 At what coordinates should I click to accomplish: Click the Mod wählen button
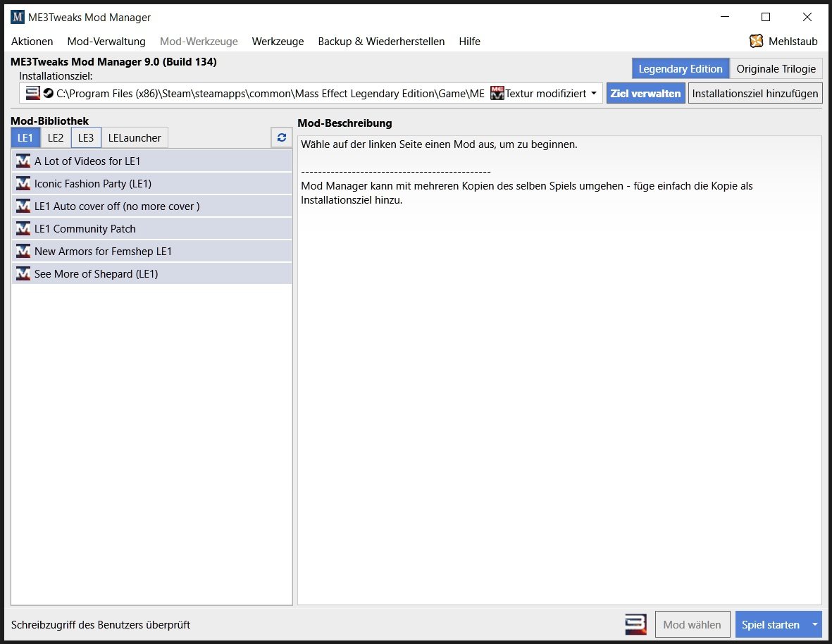coord(692,624)
